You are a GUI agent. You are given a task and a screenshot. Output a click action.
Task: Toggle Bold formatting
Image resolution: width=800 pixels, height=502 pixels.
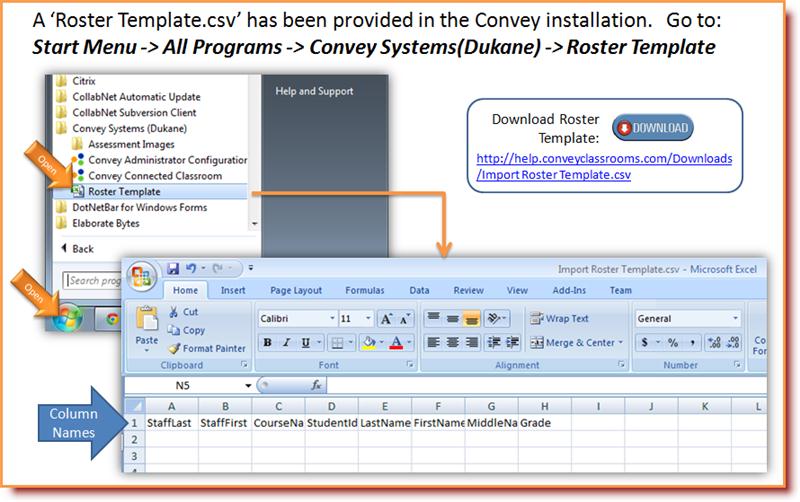[x=267, y=343]
